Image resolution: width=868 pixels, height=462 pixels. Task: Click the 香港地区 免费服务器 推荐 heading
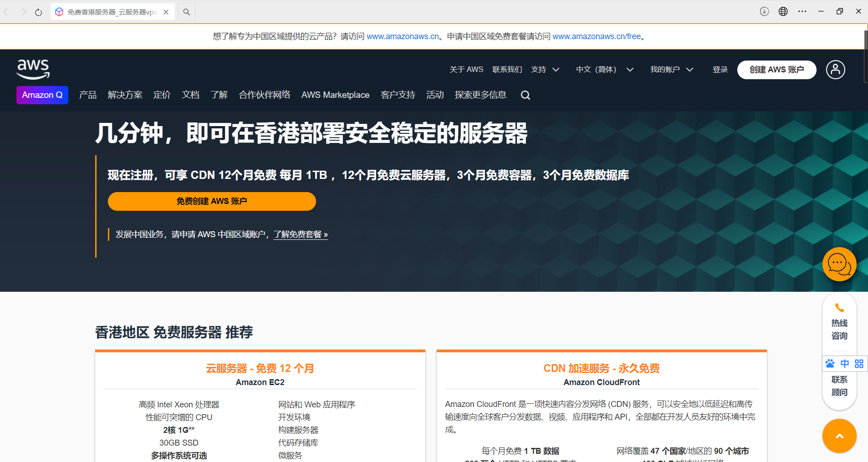coord(174,332)
